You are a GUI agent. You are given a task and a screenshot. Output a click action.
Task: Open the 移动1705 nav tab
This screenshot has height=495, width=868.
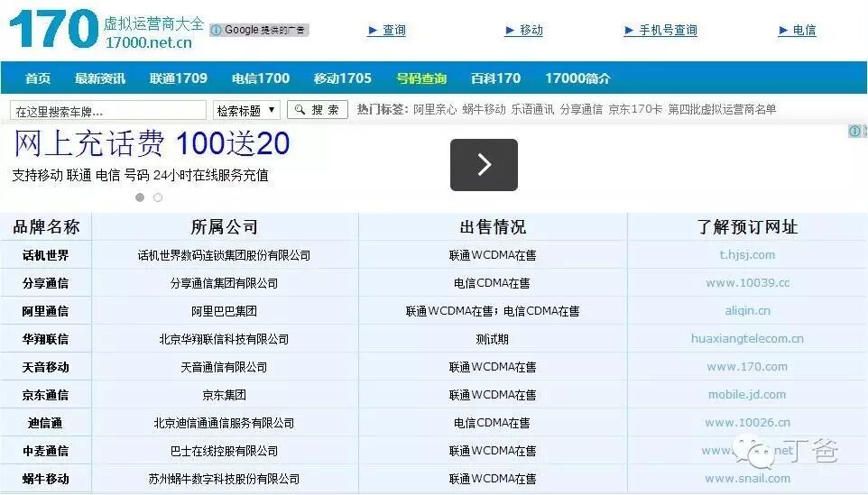(342, 78)
